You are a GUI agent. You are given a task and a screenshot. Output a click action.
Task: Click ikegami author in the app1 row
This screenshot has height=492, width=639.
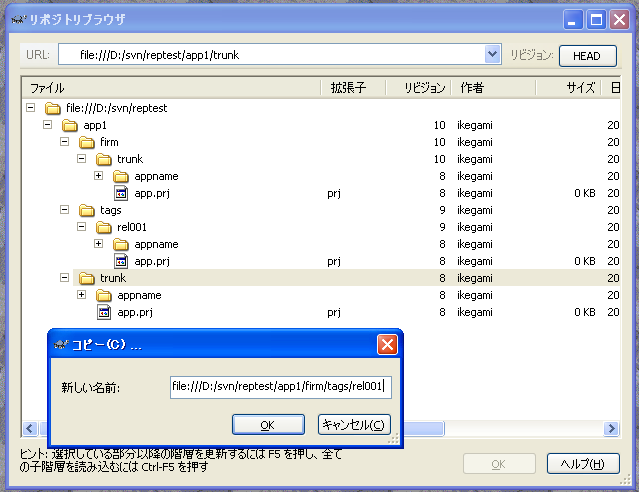coord(475,126)
